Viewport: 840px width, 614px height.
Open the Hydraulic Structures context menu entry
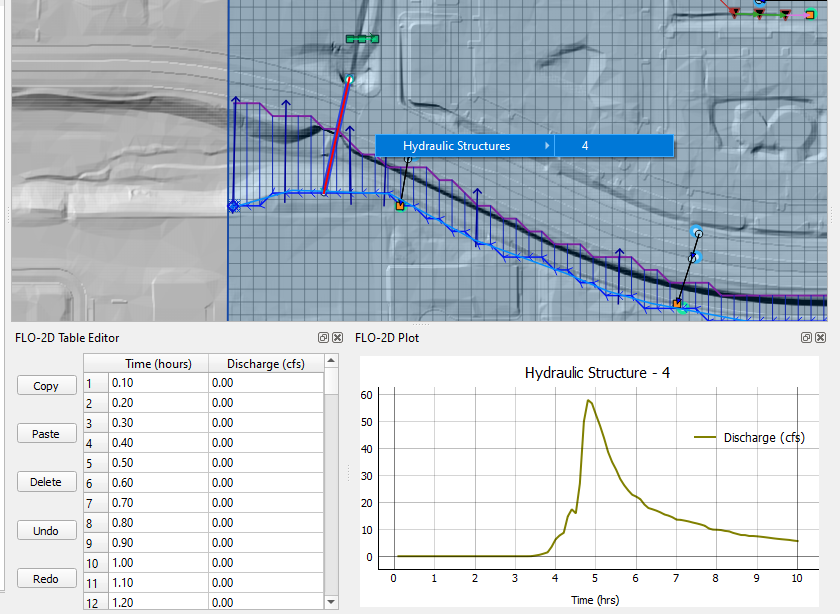pos(456,146)
